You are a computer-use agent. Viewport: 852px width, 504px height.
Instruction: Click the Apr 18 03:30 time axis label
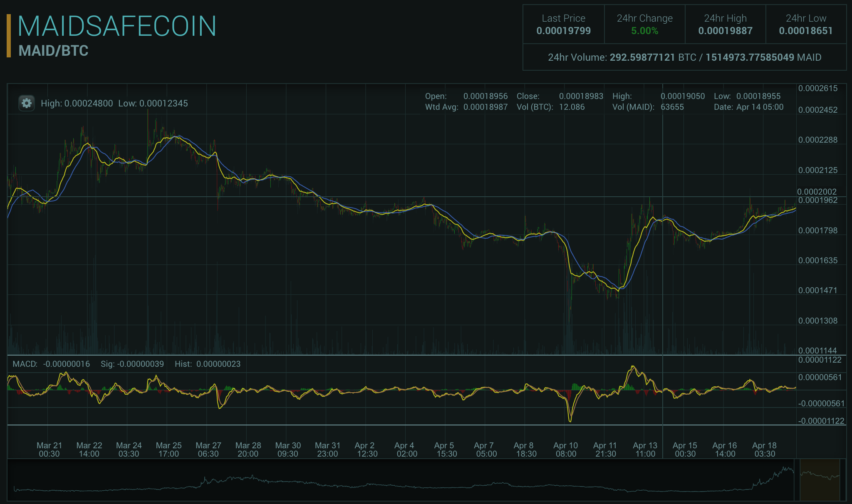[764, 450]
